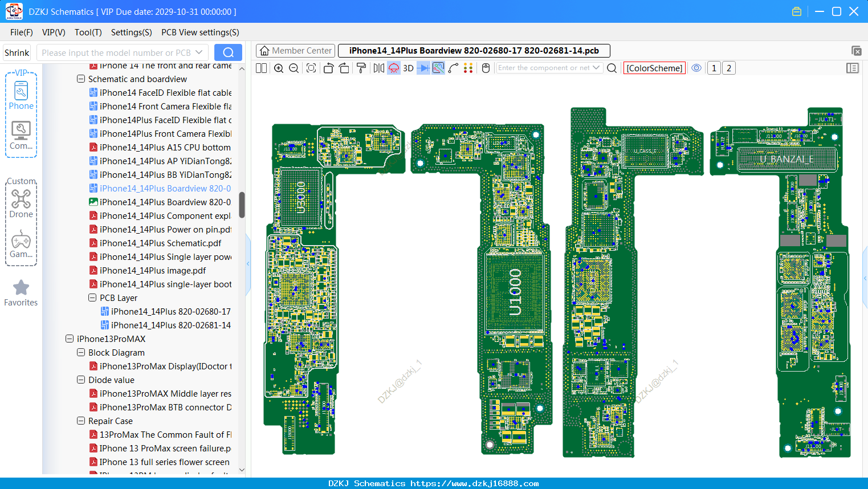Open iPhone14_14Plus 820-02681-14 layer file
868x489 pixels.
click(x=166, y=325)
